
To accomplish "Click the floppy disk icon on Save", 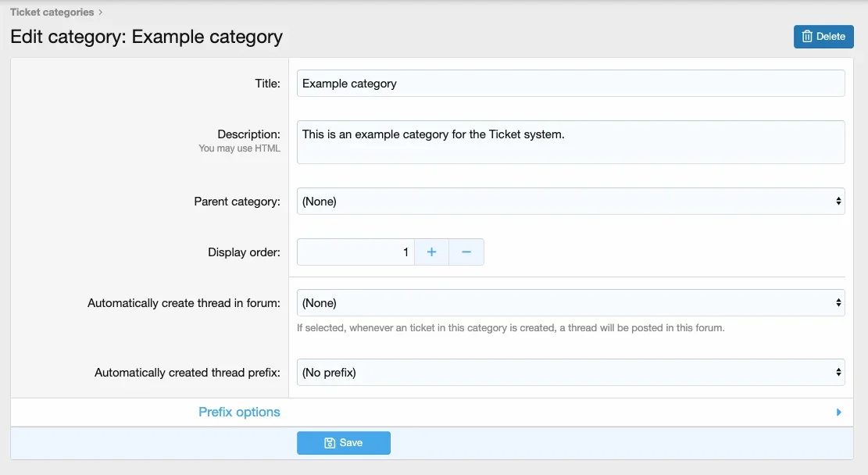I will coord(330,443).
